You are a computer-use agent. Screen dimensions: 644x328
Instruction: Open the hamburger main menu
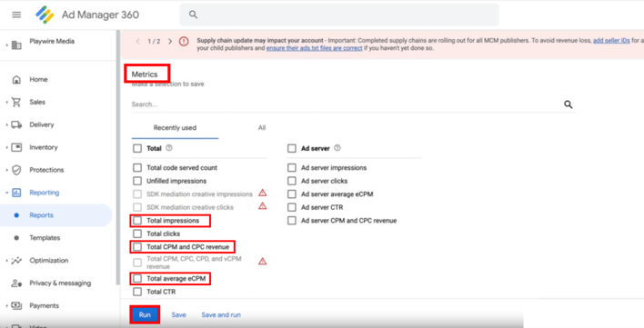click(16, 15)
